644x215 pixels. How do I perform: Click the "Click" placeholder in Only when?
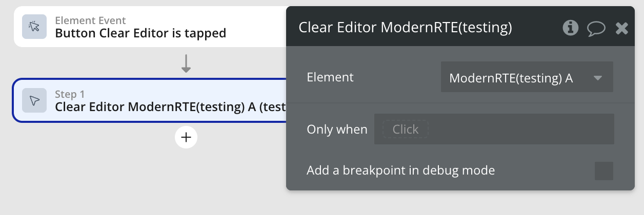406,130
